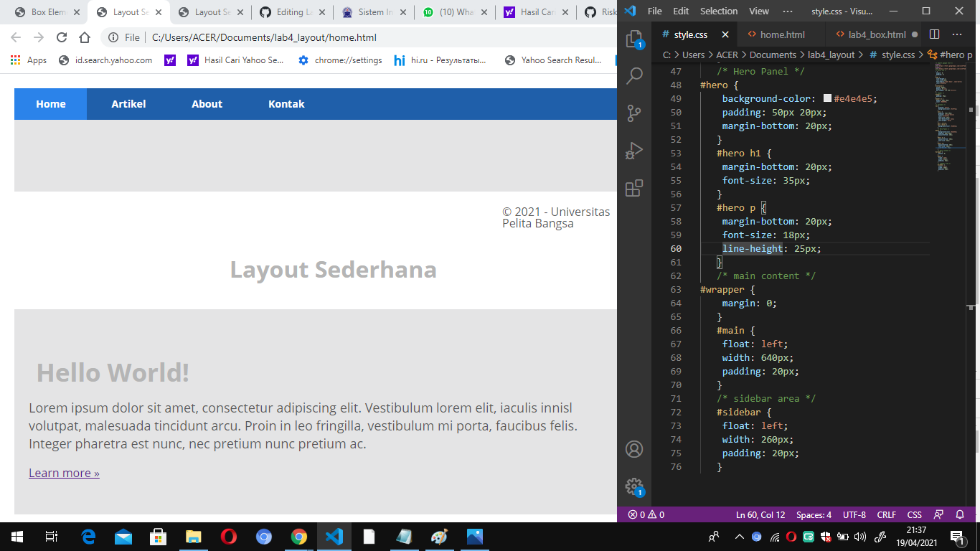Open the Extensions view
Image resolution: width=980 pixels, height=551 pixels.
click(x=633, y=189)
